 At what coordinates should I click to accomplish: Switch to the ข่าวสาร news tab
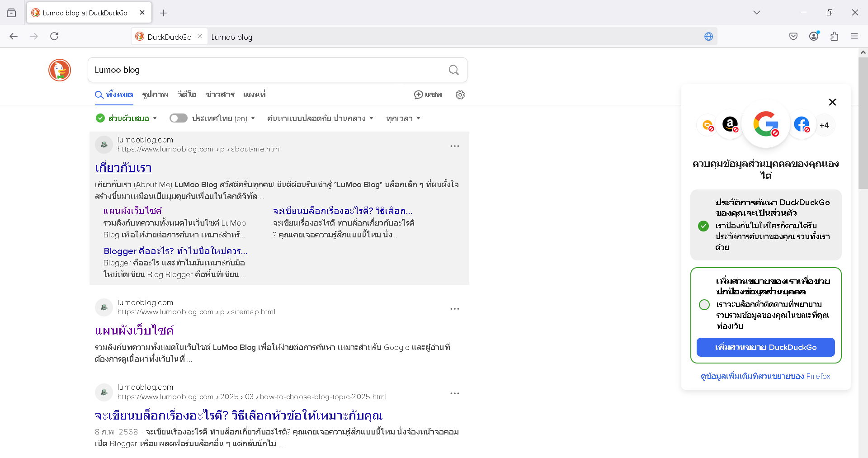(220, 94)
